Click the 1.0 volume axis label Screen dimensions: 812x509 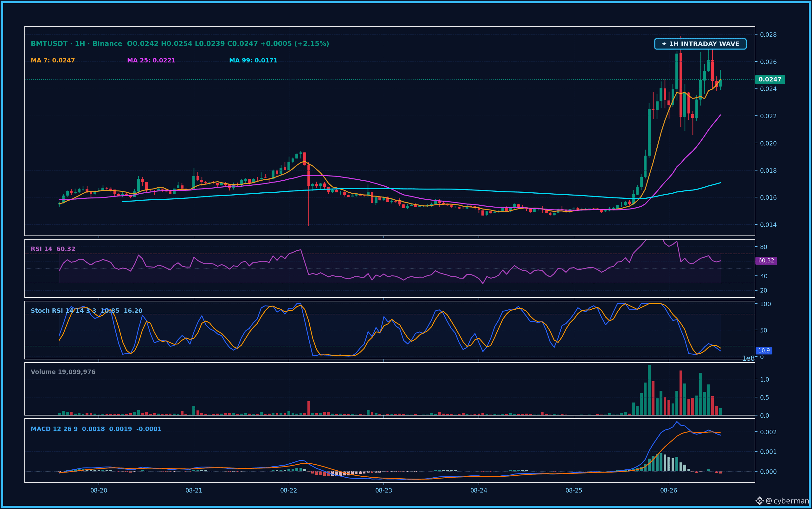[764, 379]
